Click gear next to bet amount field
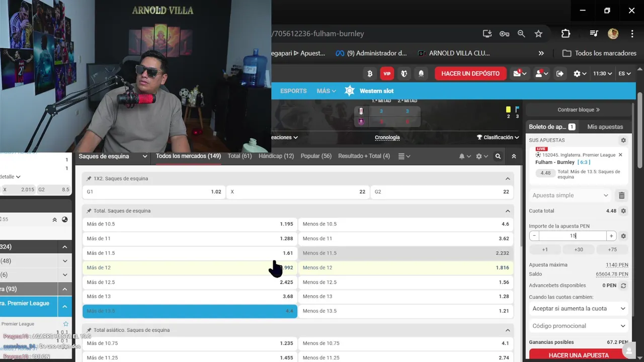This screenshot has width=644, height=362. 623,236
